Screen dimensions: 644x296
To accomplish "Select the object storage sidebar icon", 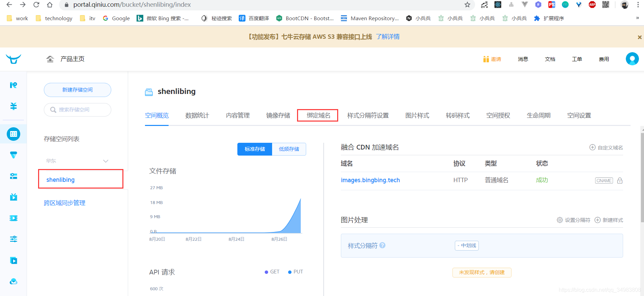I will coord(13,134).
